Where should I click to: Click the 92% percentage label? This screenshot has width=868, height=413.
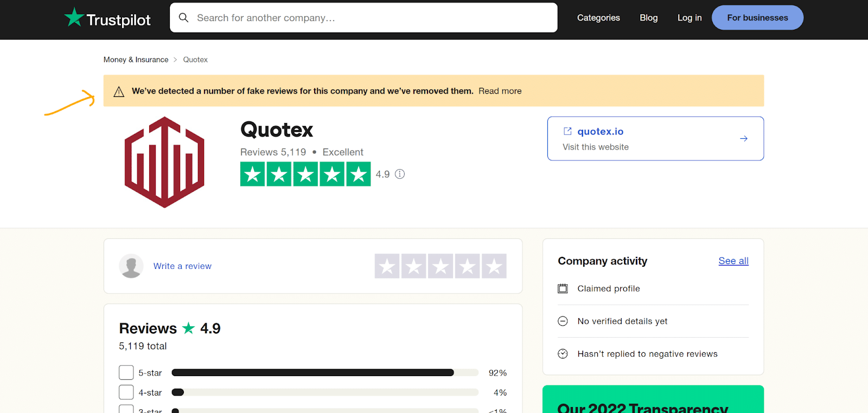coord(497,373)
